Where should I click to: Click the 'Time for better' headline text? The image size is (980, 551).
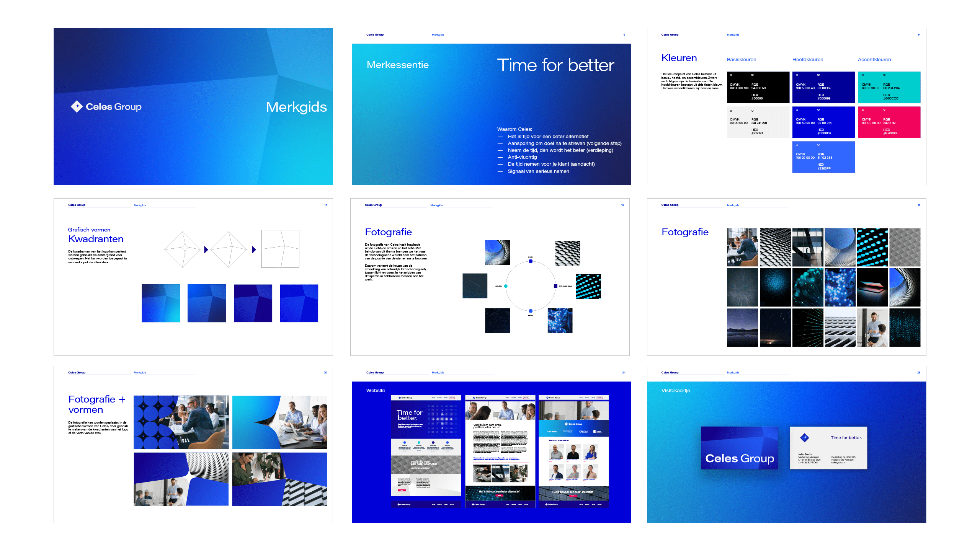(x=555, y=65)
